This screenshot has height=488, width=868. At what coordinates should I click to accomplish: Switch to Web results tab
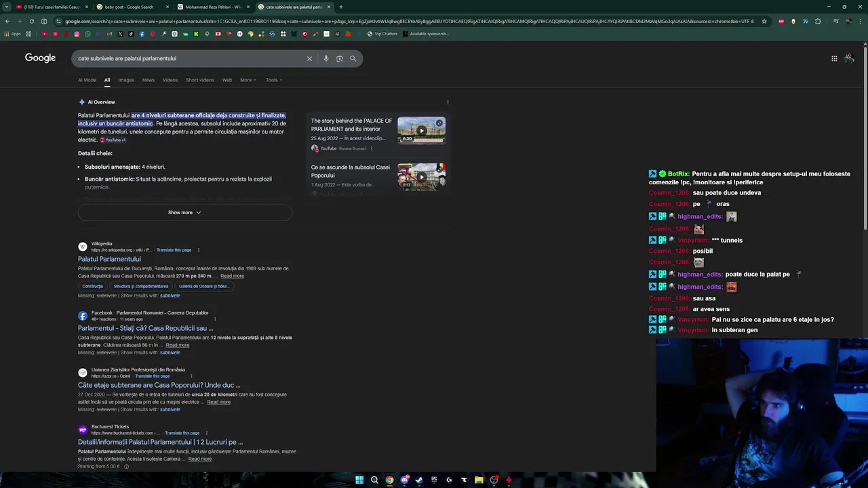click(227, 80)
